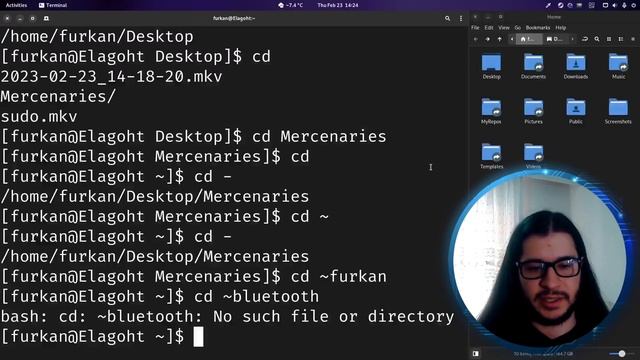Open the Edit menu in file manager
Viewport: 640px width, 360px height.
489,28
